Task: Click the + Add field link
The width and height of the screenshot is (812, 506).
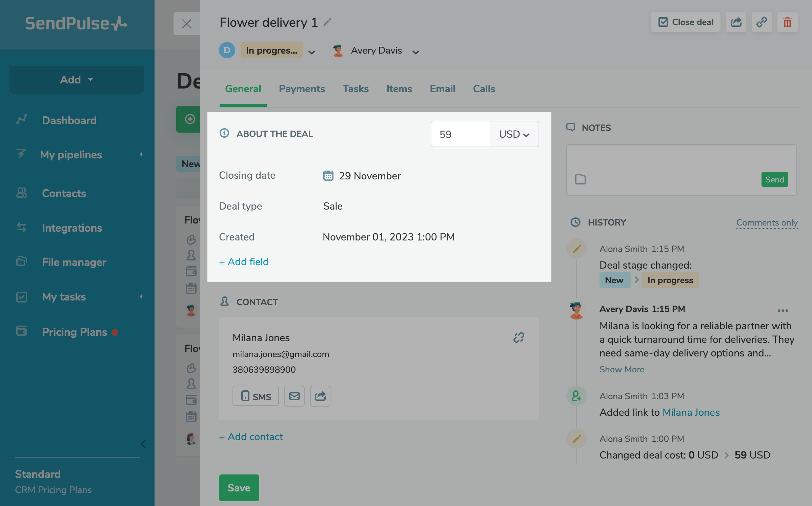Action: point(244,262)
